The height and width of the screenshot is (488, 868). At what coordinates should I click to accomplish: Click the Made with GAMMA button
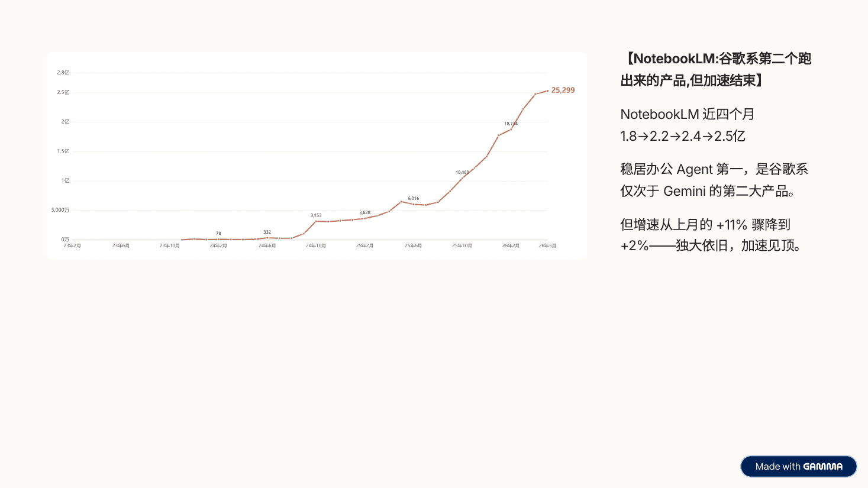[x=798, y=466]
